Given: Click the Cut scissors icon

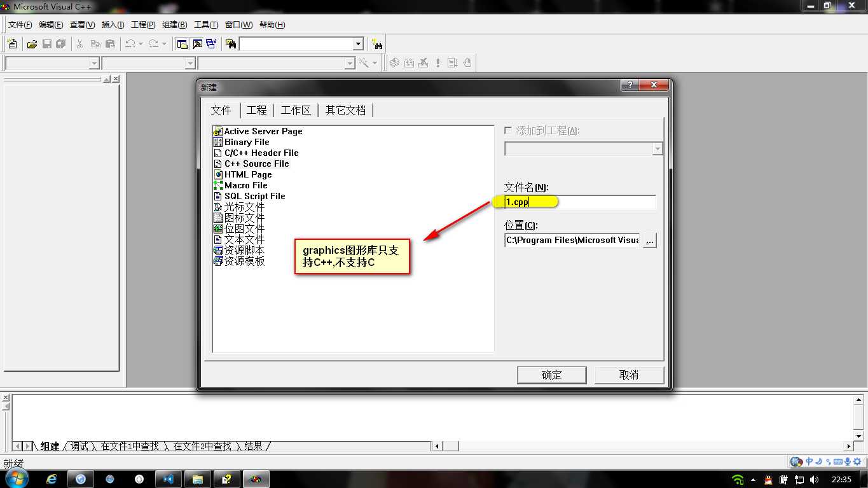Looking at the screenshot, I should click(x=80, y=44).
